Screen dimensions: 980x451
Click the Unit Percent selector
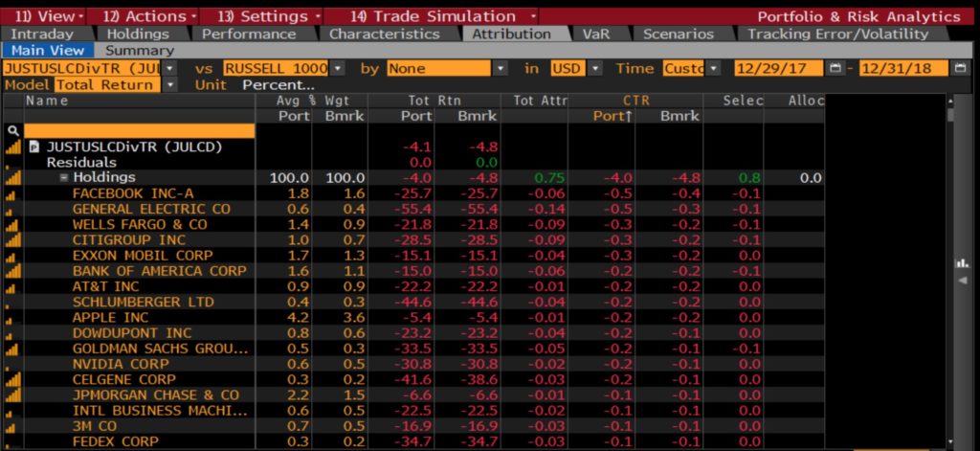[278, 84]
